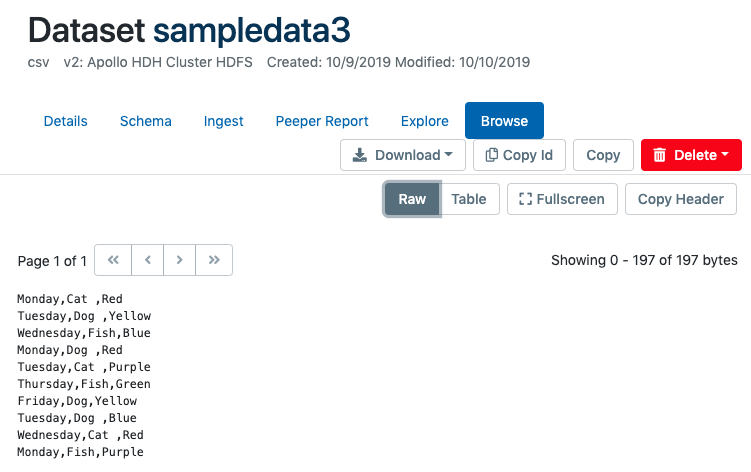Go to first page double-chevron icon
This screenshot has height=472, width=751.
click(113, 260)
